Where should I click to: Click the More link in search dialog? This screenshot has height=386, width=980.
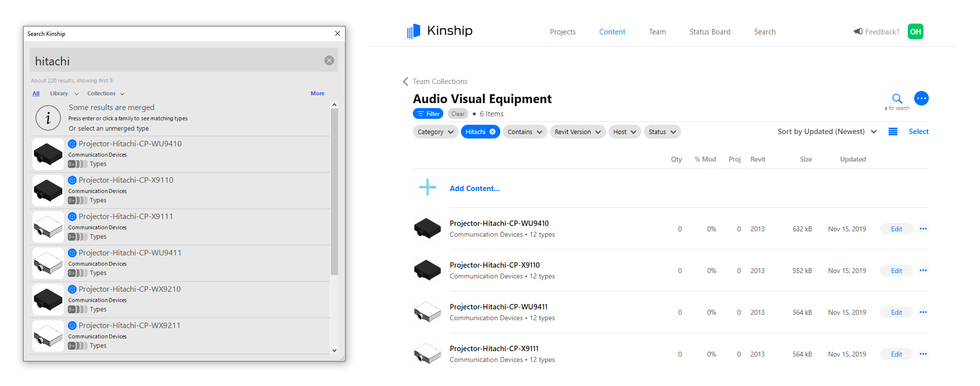coord(317,93)
